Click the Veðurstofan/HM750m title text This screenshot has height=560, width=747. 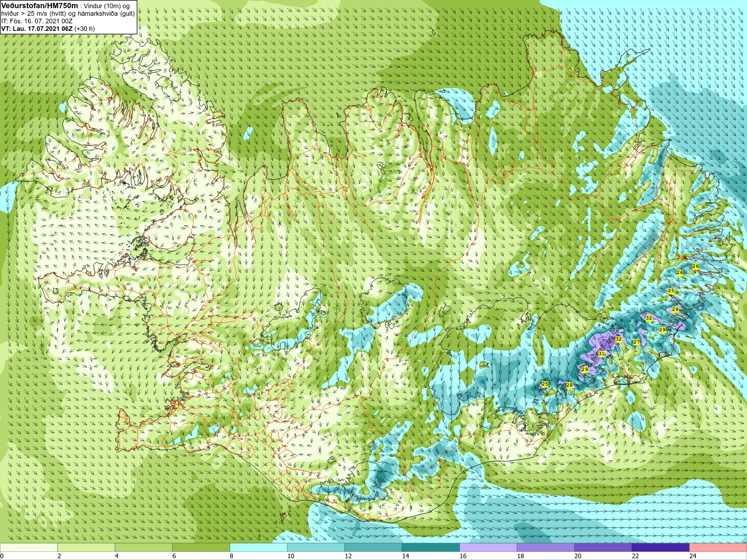(x=39, y=5)
